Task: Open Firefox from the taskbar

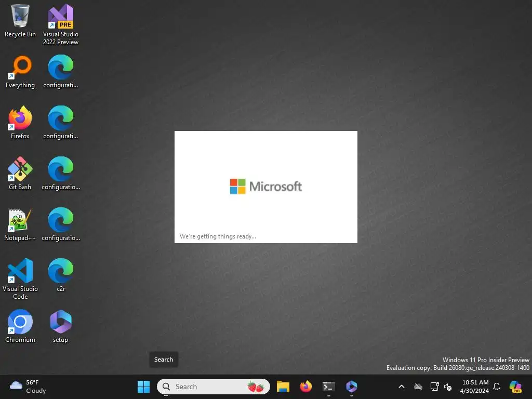Action: 305,387
